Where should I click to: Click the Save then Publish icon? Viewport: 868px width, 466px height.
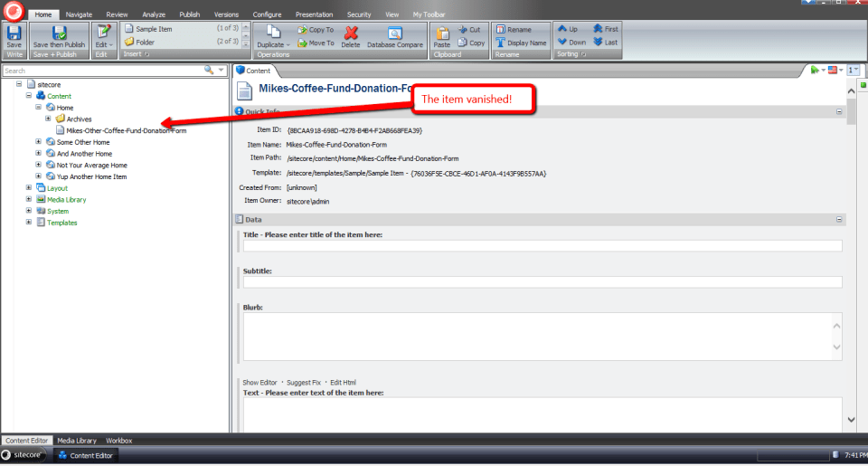(x=59, y=33)
